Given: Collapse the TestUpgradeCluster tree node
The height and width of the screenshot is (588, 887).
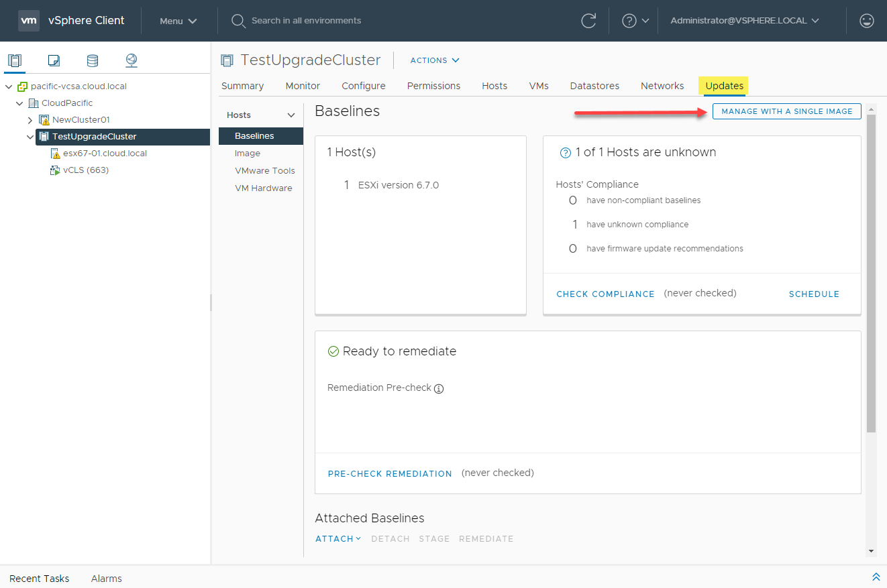Looking at the screenshot, I should [30, 137].
